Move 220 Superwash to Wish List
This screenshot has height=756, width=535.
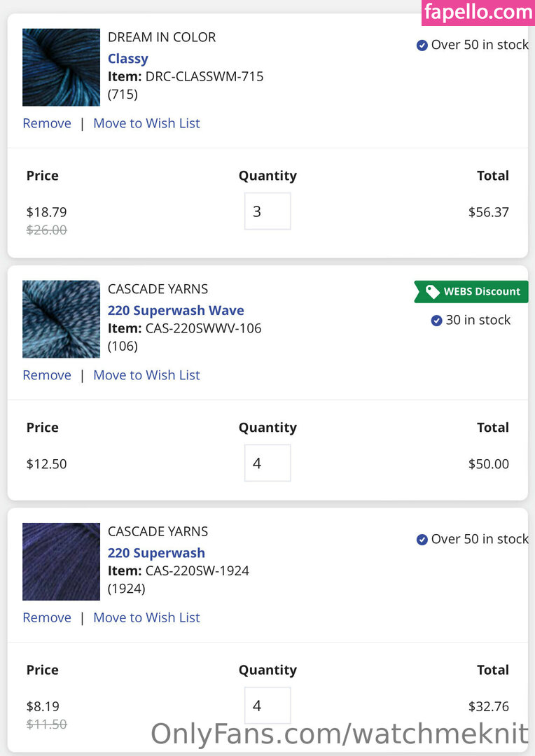click(146, 617)
